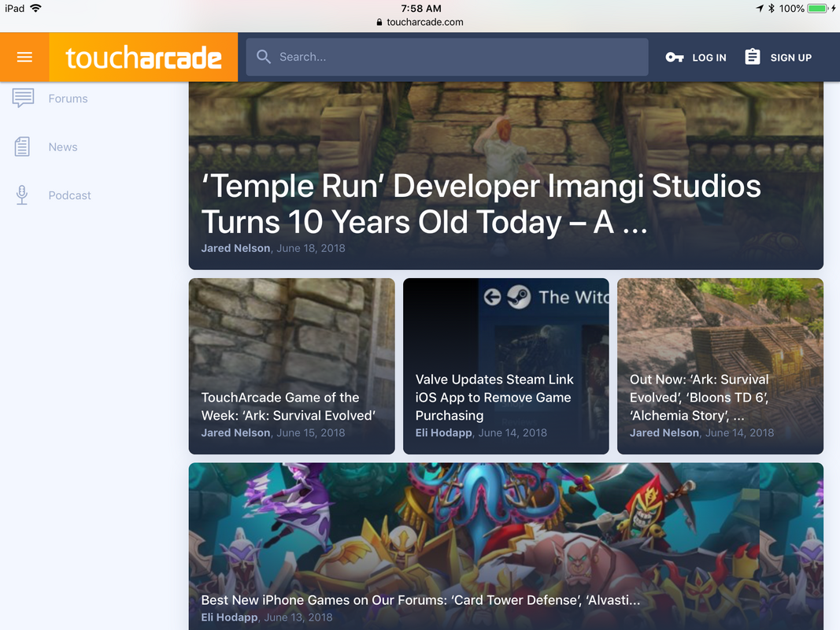Open Out Now: 'Ark: Survival Evolved' article
This screenshot has height=630, width=840.
(x=699, y=397)
